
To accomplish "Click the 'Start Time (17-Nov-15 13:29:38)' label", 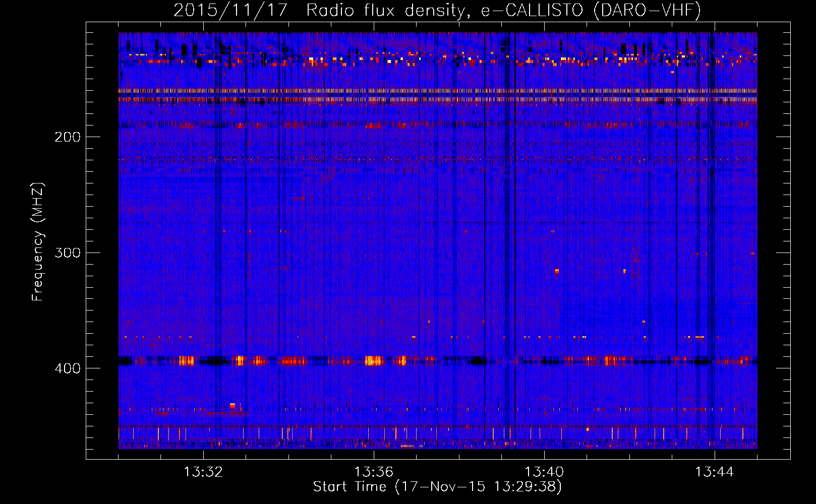I will click(x=437, y=487).
